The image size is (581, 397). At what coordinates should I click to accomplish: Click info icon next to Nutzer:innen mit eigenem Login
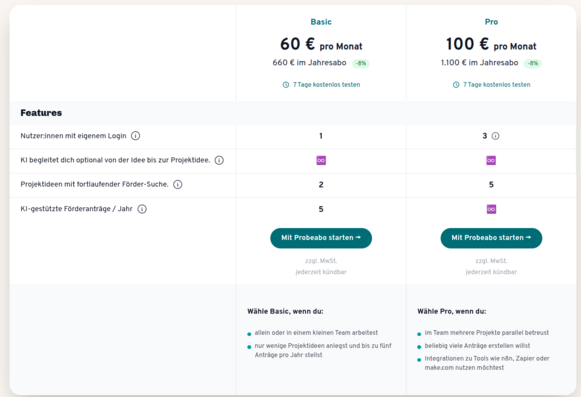pyautogui.click(x=136, y=136)
